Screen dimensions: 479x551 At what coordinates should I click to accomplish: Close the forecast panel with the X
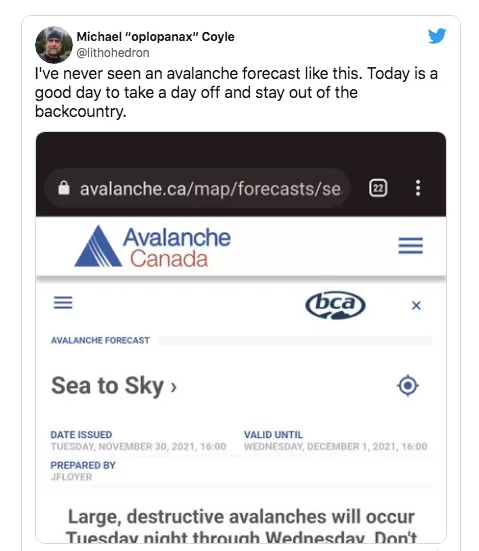pos(416,305)
